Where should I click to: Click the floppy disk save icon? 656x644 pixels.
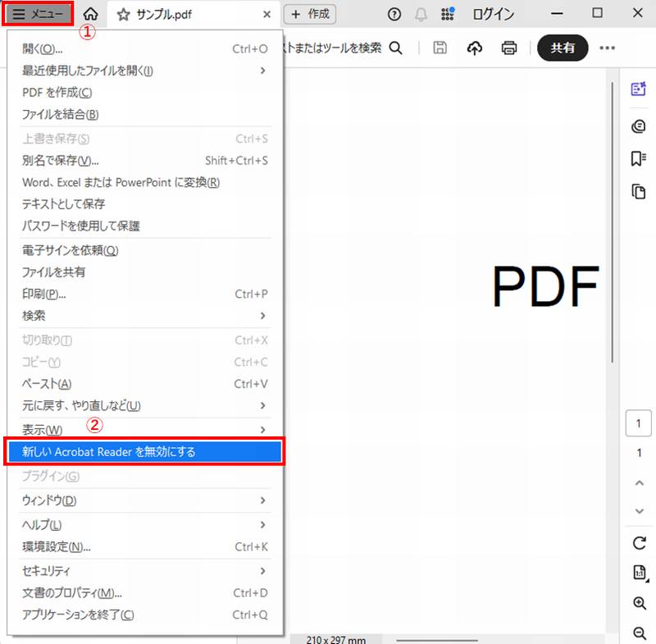[x=440, y=48]
